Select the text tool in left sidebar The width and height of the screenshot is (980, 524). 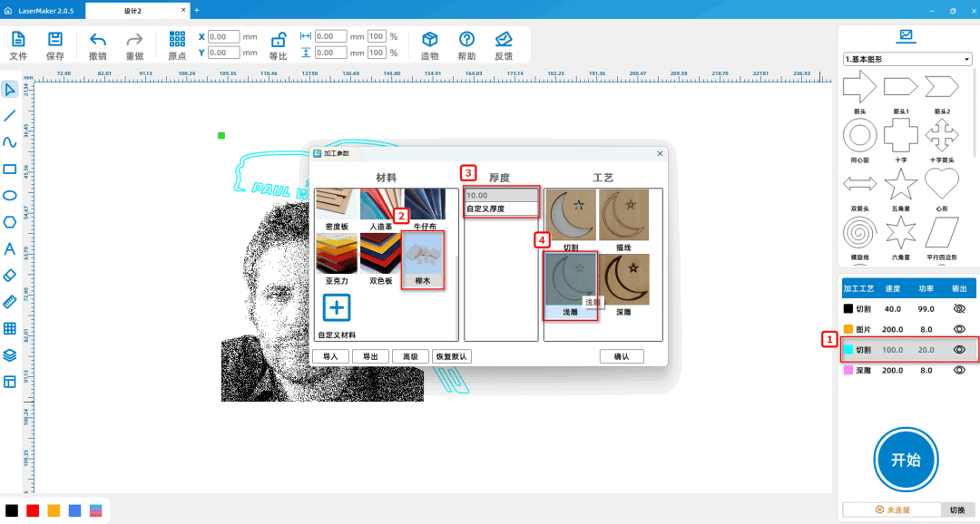click(10, 248)
